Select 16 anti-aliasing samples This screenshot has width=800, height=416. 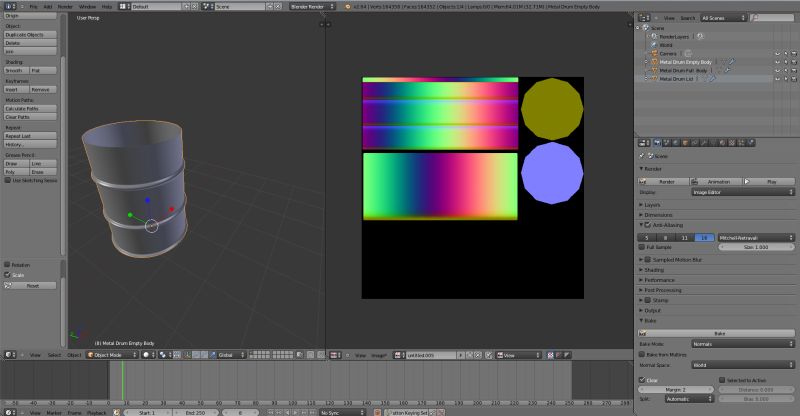point(704,238)
